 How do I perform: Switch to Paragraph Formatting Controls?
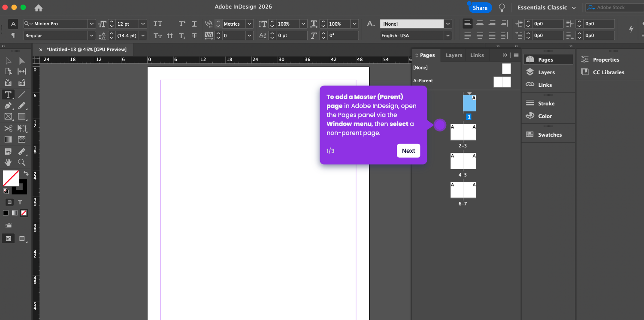pos(13,36)
